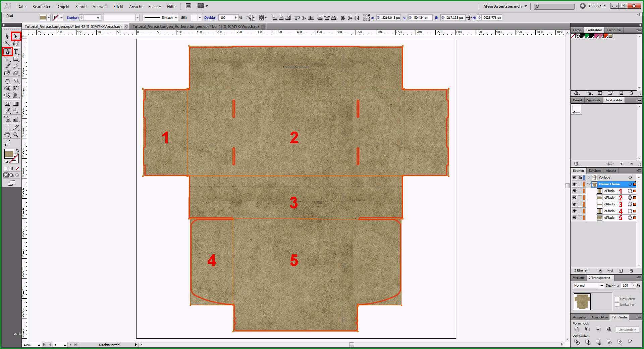
Task: Open the 42% zoom level dropdown
Action: tap(39, 345)
